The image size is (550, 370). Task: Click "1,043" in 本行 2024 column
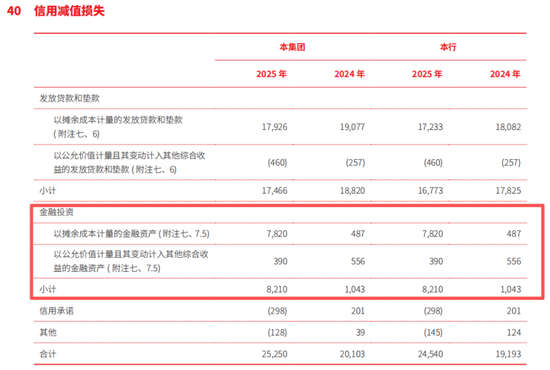point(510,289)
